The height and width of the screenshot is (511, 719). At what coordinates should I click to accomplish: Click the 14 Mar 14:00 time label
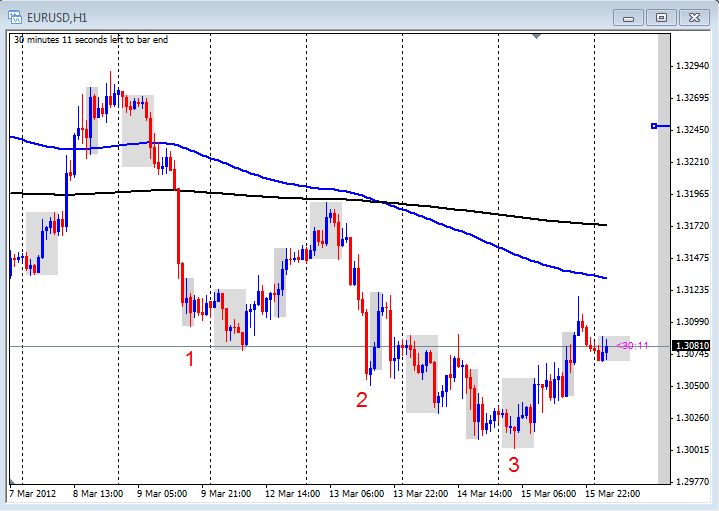485,494
